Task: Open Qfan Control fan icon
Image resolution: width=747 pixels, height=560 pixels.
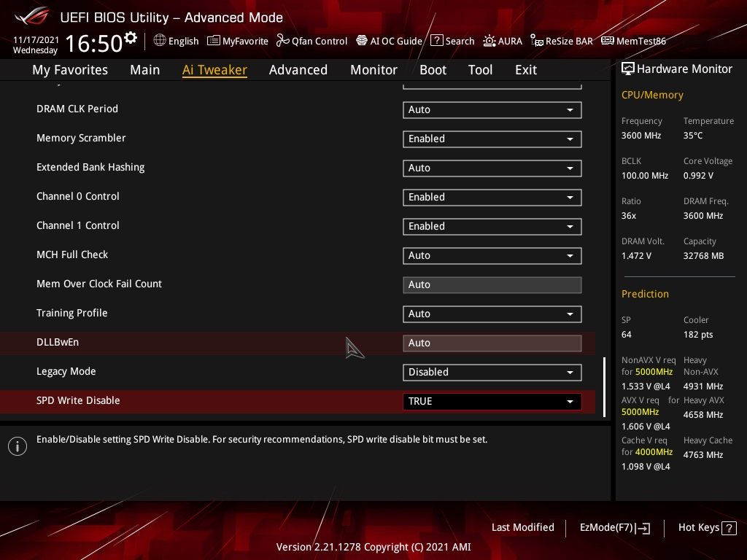Action: coord(282,41)
